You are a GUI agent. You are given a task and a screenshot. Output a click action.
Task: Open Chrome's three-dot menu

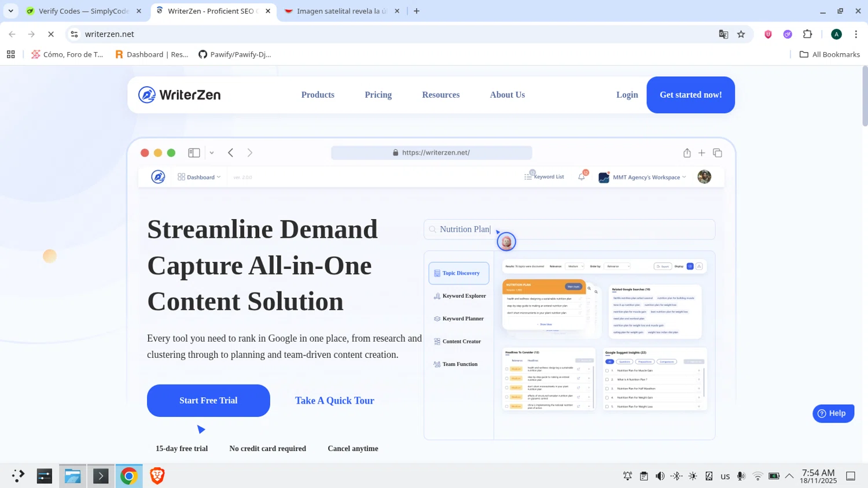click(x=856, y=34)
